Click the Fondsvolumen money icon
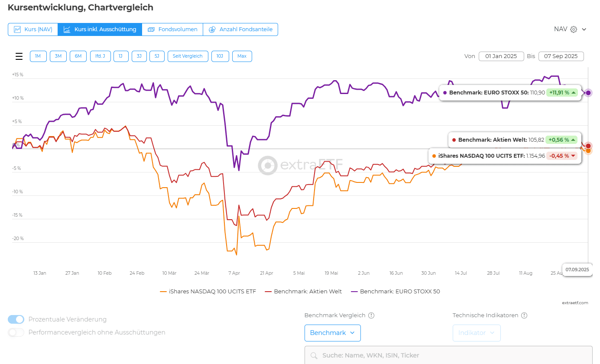Image resolution: width=600 pixels, height=364 pixels. click(x=151, y=29)
